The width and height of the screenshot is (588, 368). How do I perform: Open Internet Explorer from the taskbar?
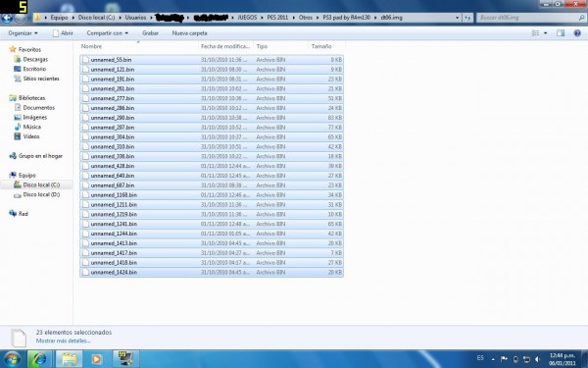(39, 359)
